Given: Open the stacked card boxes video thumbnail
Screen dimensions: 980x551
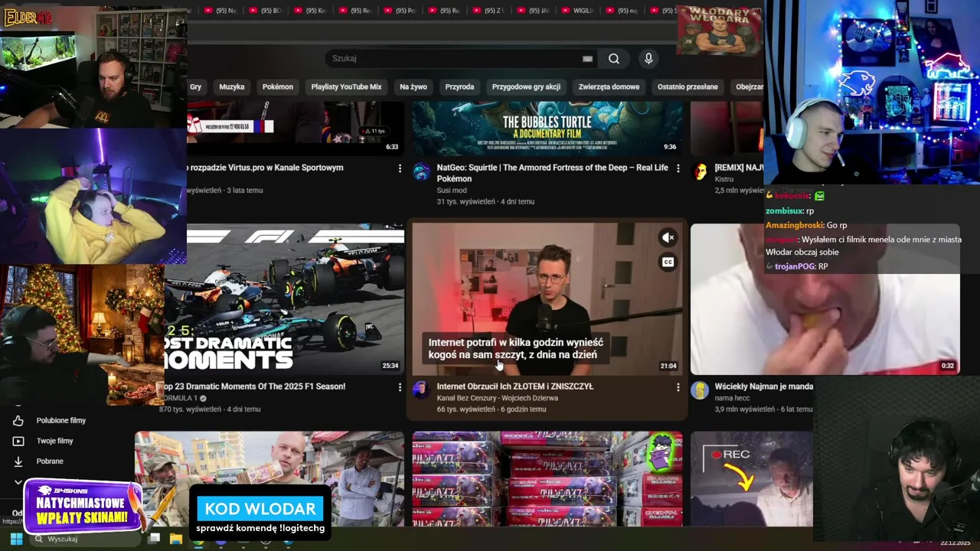Looking at the screenshot, I should pos(547,479).
